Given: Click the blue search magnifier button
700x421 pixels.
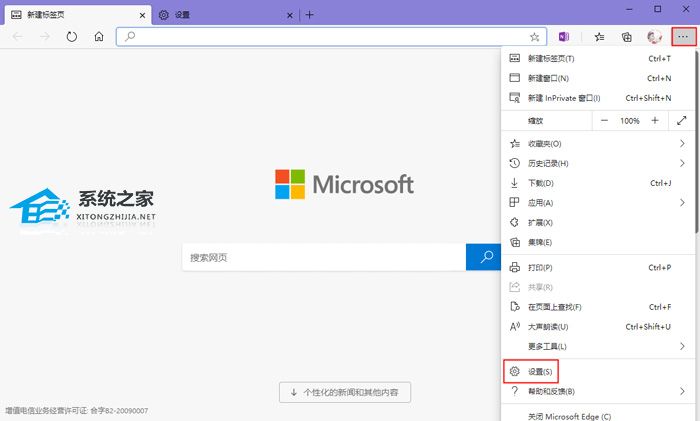Looking at the screenshot, I should [487, 257].
